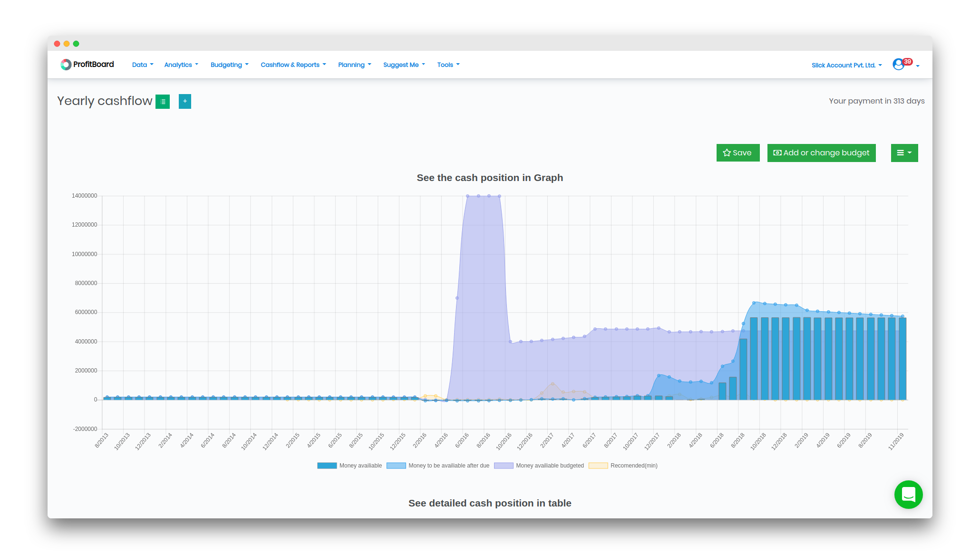
Task: Open the user profile avatar icon
Action: coord(898,65)
